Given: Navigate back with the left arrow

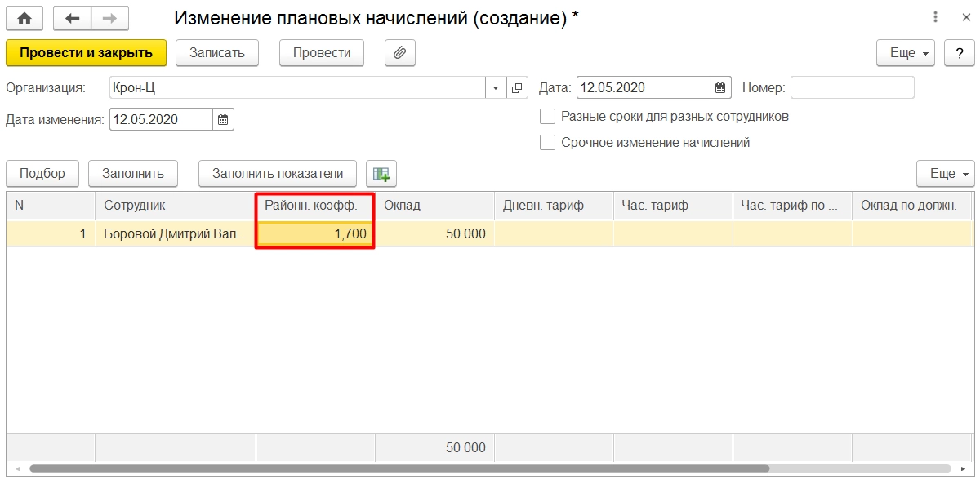Looking at the screenshot, I should (72, 18).
